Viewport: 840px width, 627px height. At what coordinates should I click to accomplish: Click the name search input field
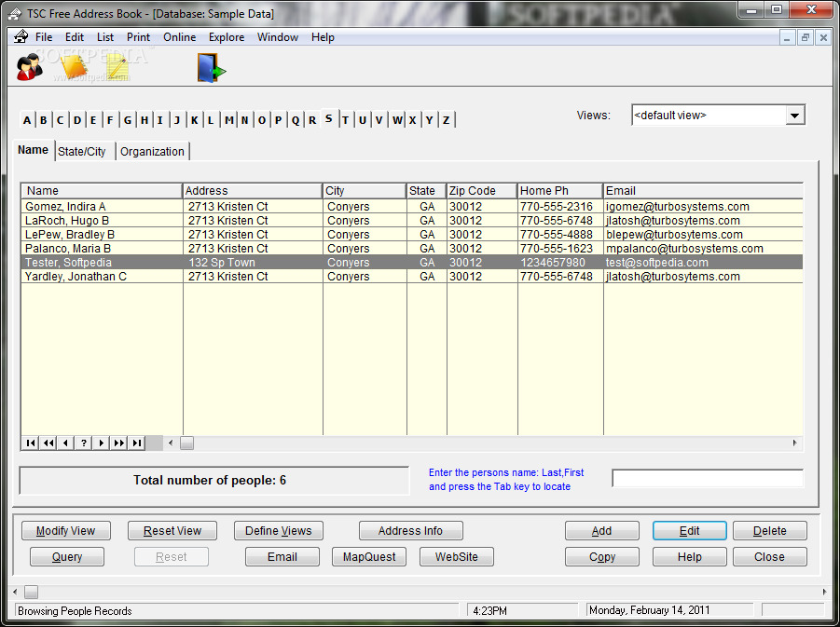pyautogui.click(x=708, y=478)
